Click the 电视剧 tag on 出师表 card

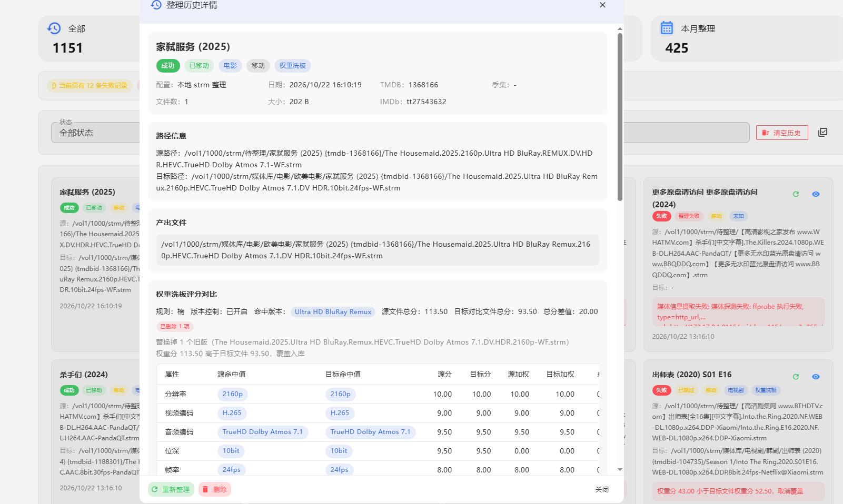pyautogui.click(x=736, y=390)
